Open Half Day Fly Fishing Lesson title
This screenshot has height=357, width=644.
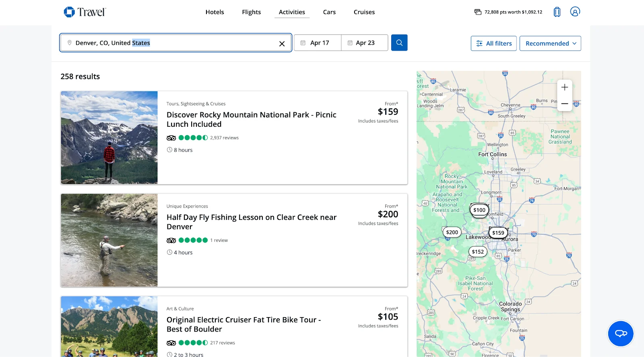tap(252, 222)
